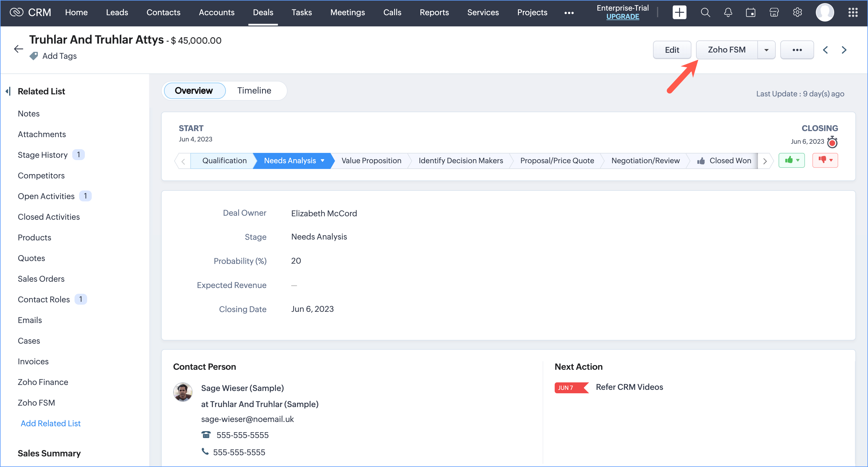Click the Add Related List link

pos(50,423)
